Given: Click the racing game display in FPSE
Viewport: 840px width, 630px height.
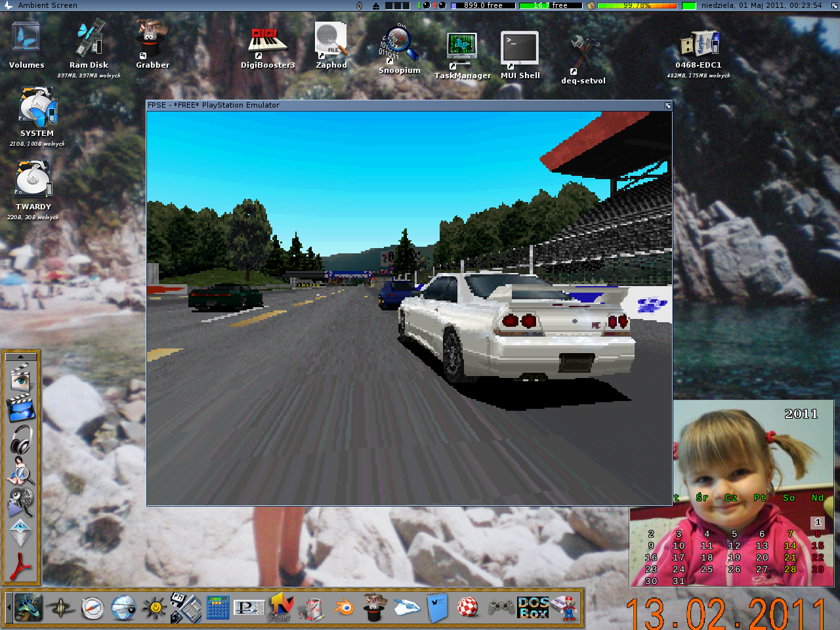Looking at the screenshot, I should [409, 308].
